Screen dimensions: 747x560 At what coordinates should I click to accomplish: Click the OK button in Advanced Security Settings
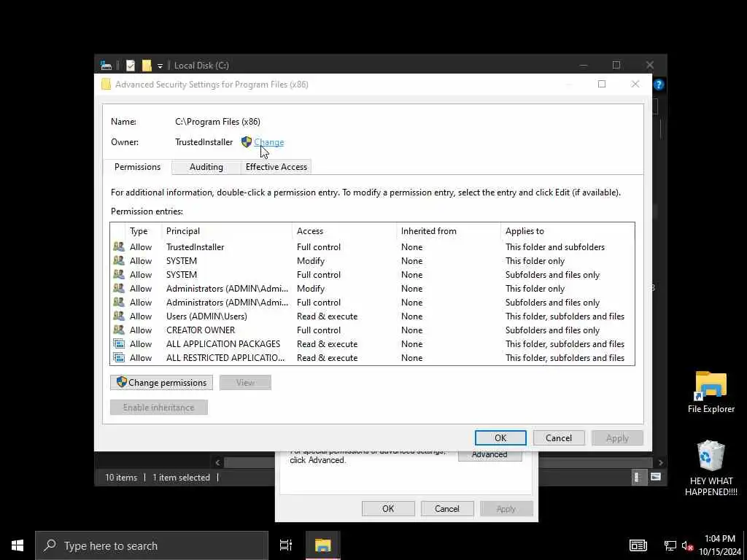tap(500, 438)
